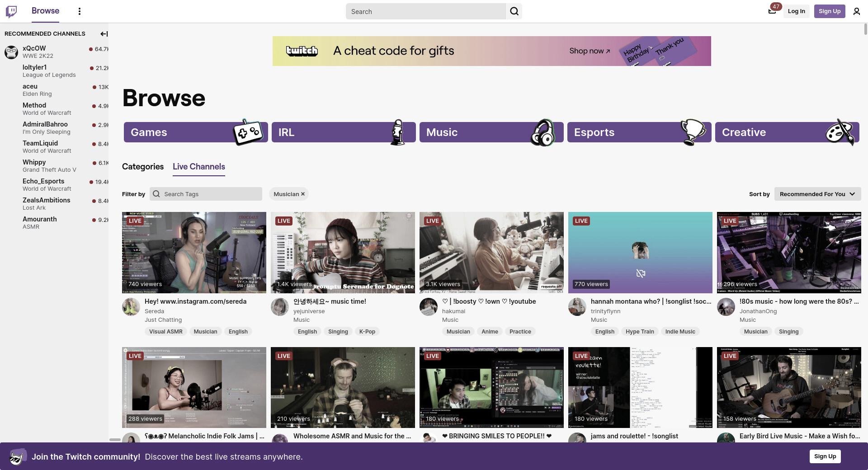Open the Esports category button
This screenshot has height=470, width=868.
pos(639,132)
